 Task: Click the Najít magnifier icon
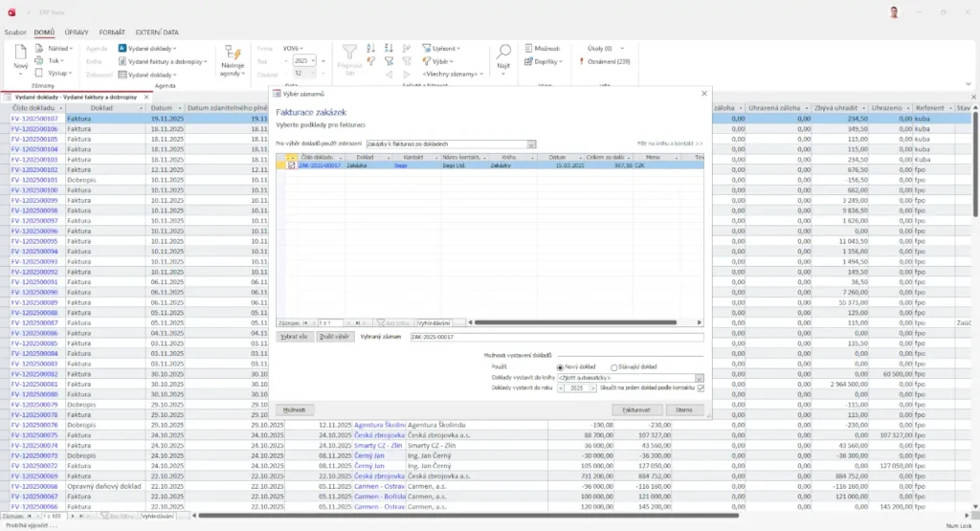(503, 53)
